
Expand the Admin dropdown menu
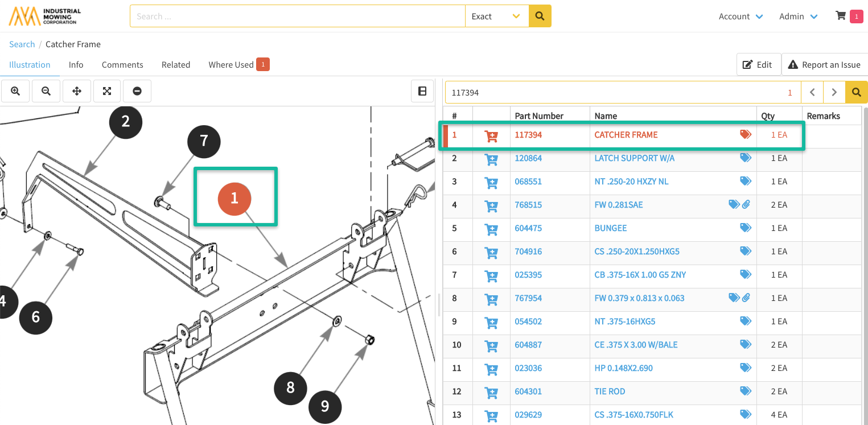coord(798,16)
